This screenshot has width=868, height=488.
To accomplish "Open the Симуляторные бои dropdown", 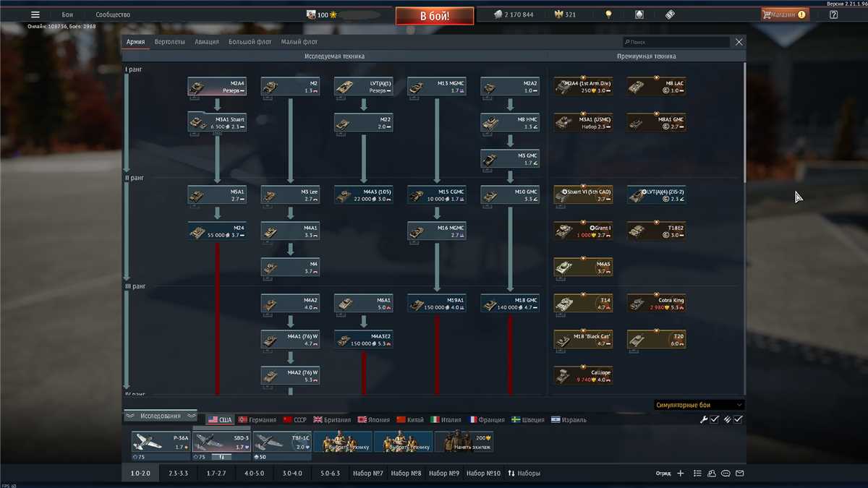I will 699,405.
